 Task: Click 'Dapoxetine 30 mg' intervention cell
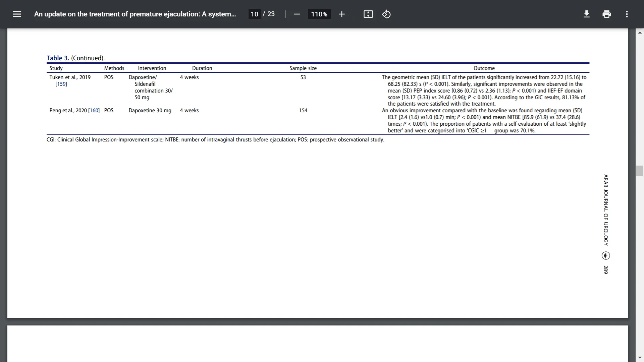coord(150,110)
